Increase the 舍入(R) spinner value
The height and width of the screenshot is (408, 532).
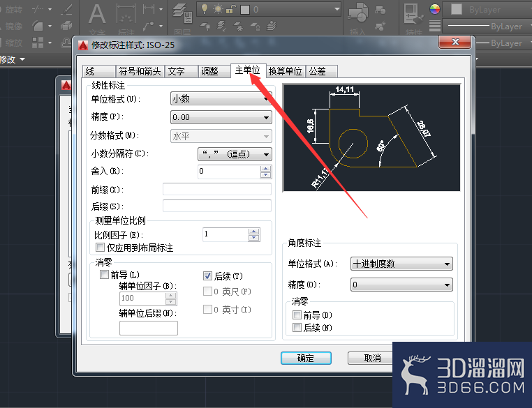pos(266,168)
